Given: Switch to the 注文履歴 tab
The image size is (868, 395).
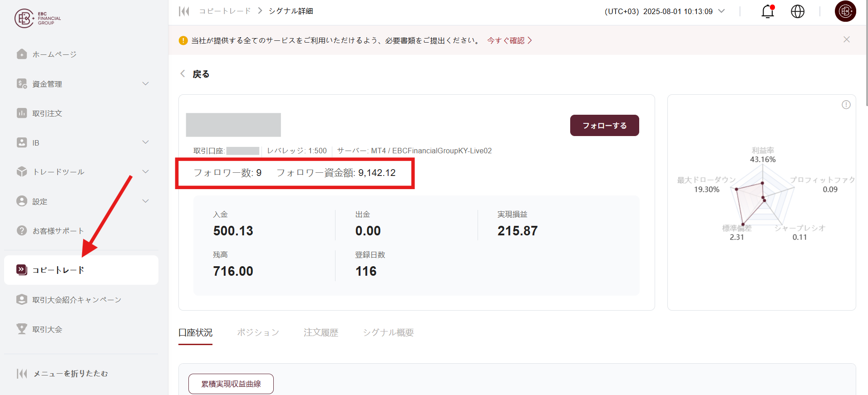Looking at the screenshot, I should 321,332.
